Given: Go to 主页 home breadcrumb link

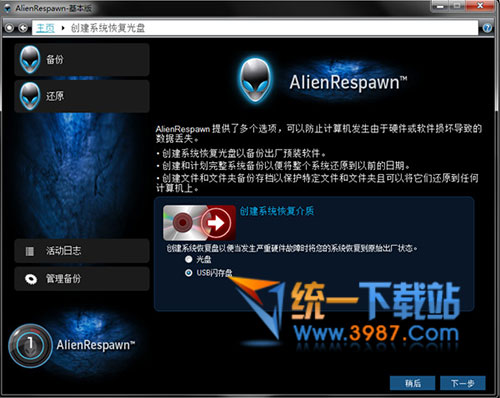Looking at the screenshot, I should click(45, 28).
